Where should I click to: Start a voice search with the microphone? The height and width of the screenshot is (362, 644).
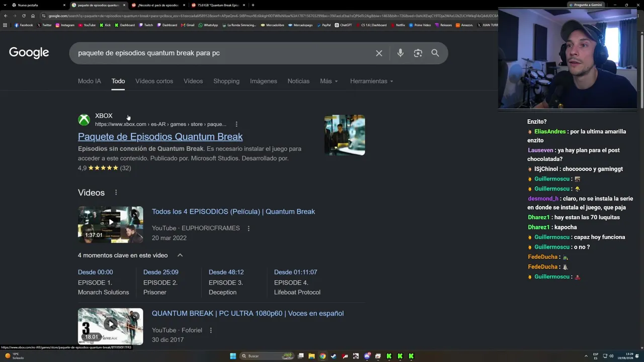(x=400, y=53)
